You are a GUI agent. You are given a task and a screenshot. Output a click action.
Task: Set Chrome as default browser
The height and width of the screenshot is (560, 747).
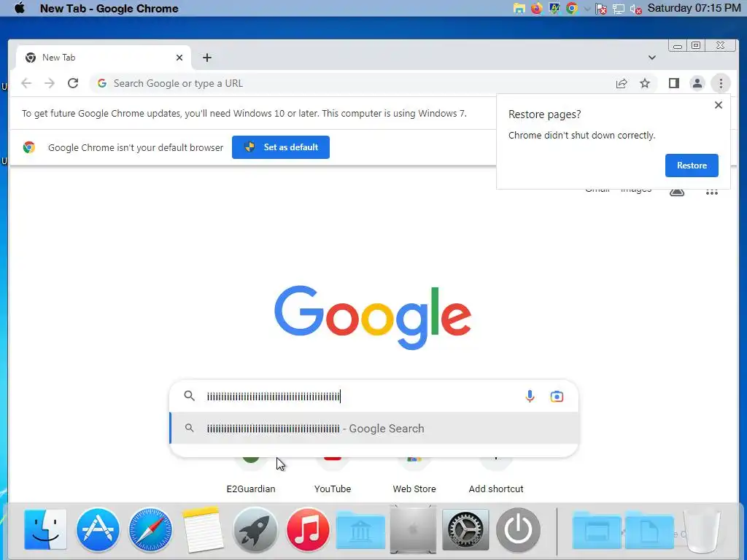(x=281, y=147)
